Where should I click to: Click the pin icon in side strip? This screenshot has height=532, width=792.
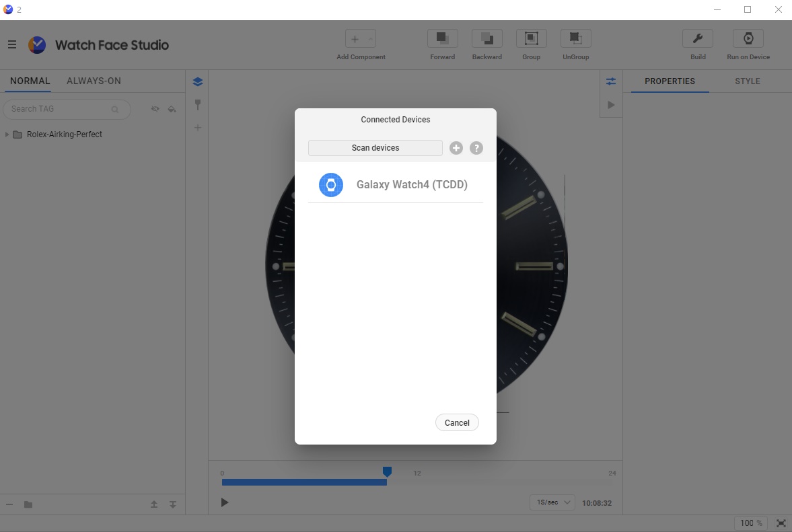(197, 104)
